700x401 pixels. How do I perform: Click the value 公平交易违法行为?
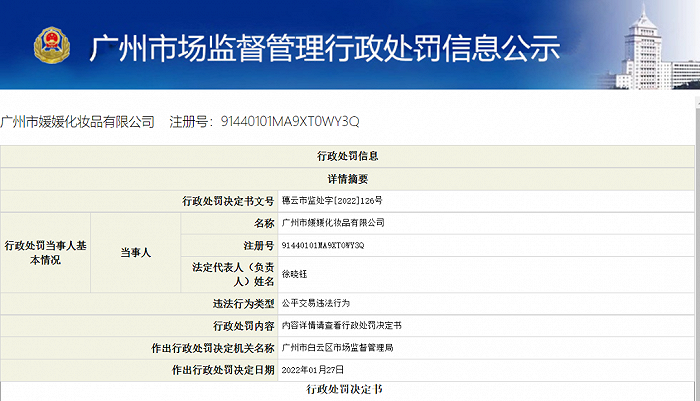pos(317,302)
